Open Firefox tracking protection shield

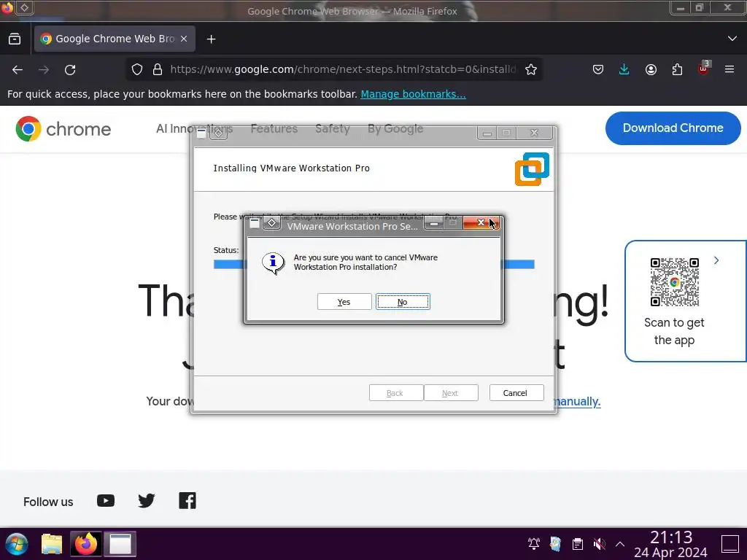click(137, 69)
